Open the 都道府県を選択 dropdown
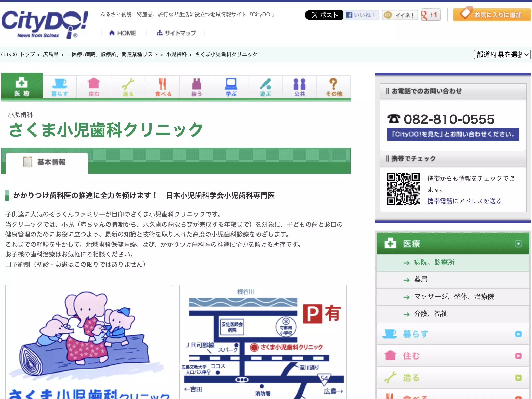This screenshot has width=532, height=399. pos(502,55)
